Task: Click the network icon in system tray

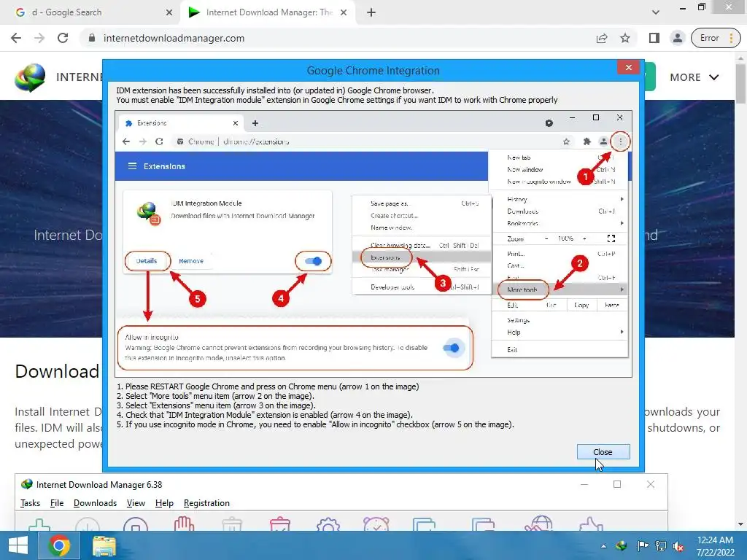Action: pyautogui.click(x=661, y=546)
